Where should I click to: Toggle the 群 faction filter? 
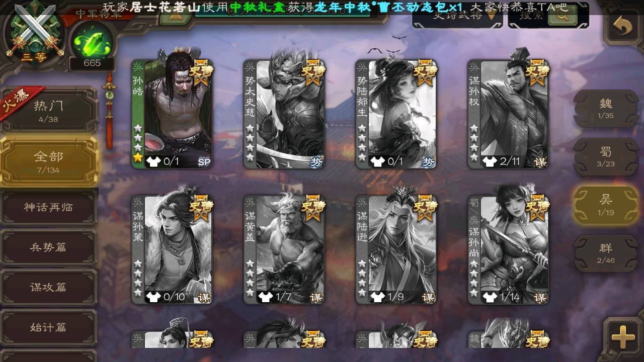(x=606, y=253)
